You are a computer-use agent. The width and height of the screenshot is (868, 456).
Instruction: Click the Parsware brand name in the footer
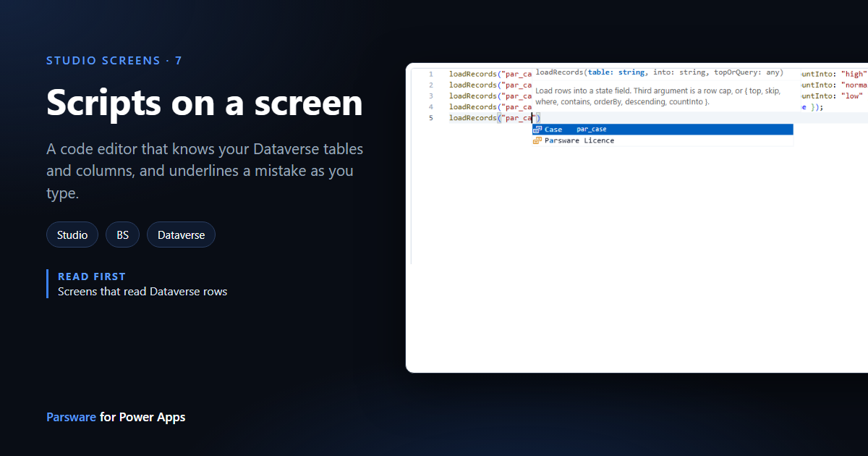click(x=71, y=417)
